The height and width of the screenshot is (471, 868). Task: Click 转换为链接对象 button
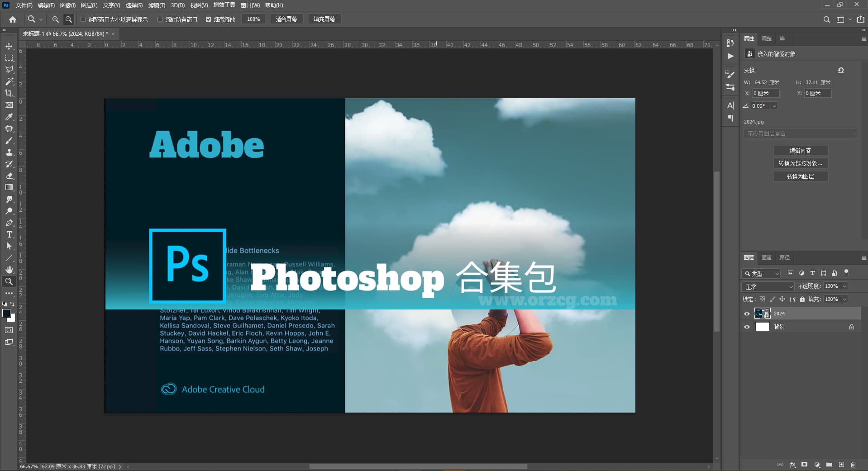801,163
